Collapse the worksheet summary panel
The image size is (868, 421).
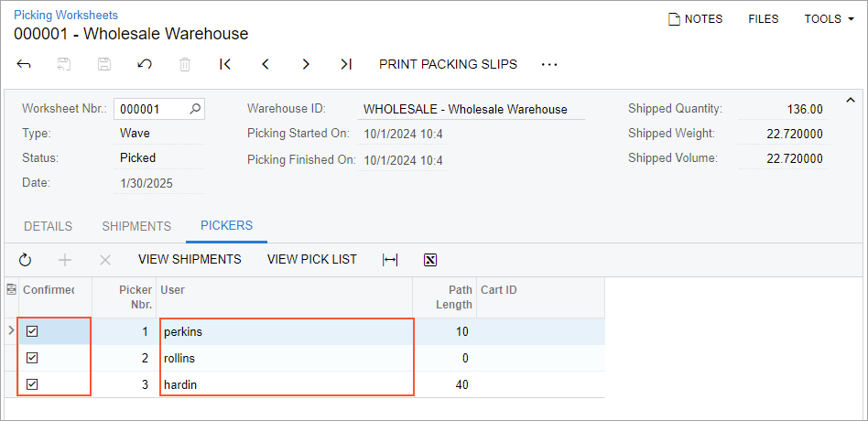tap(850, 100)
